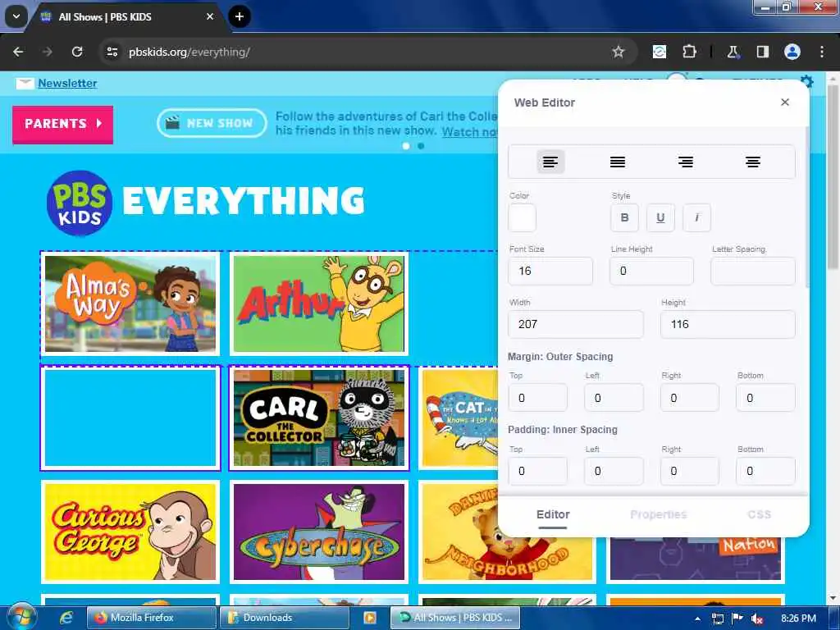Viewport: 840px width, 630px height.
Task: Click the browser back arrow
Action: coord(18,52)
